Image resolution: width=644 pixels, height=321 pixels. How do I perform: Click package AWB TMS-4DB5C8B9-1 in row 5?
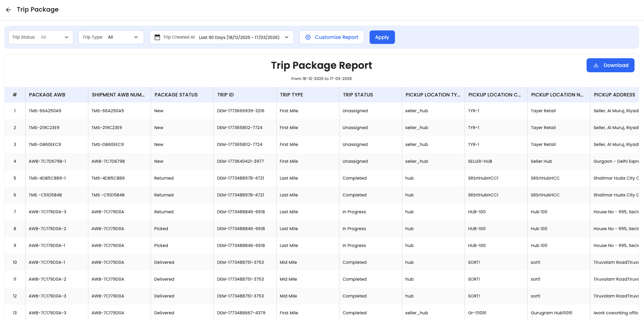(x=47, y=178)
